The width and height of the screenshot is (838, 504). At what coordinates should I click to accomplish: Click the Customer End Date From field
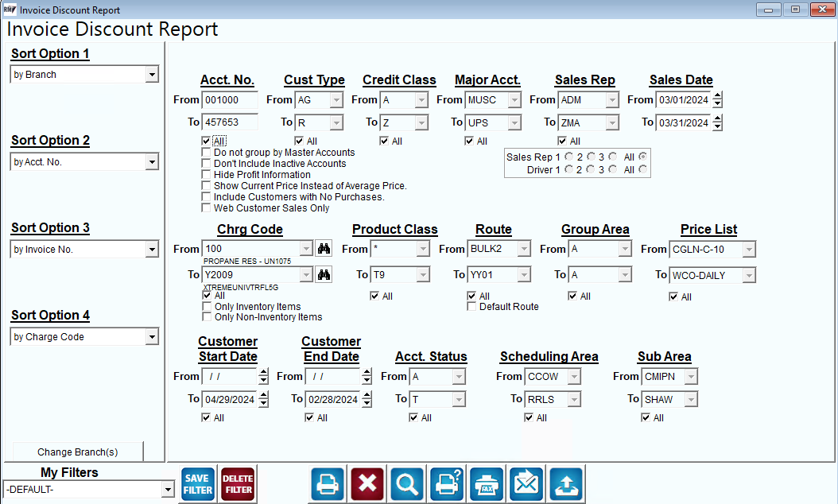click(333, 376)
